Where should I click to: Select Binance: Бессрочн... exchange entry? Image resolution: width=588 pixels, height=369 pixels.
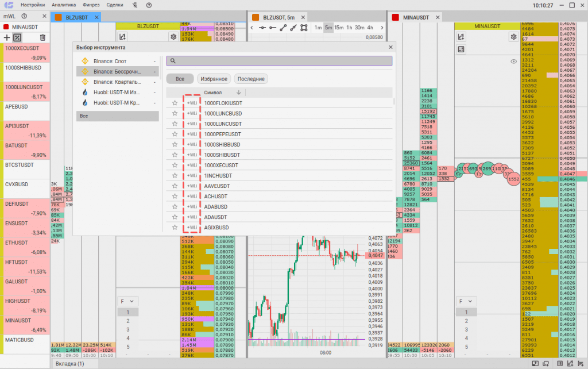click(x=117, y=71)
